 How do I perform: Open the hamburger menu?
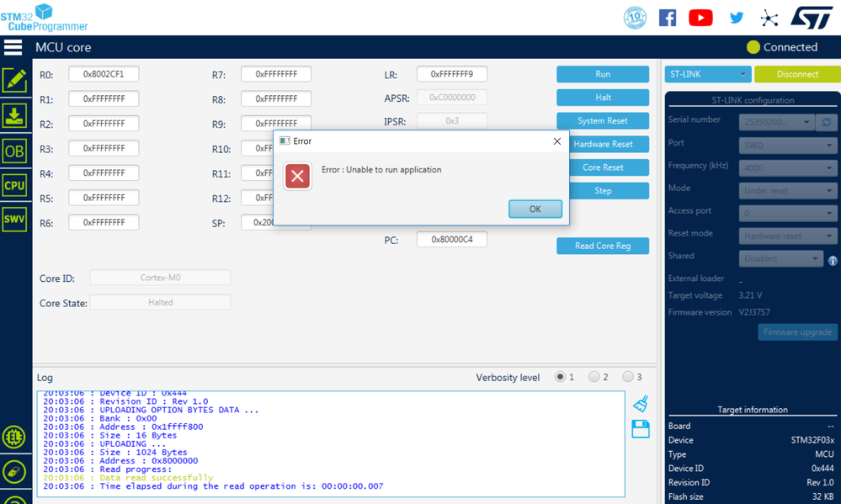pyautogui.click(x=13, y=47)
